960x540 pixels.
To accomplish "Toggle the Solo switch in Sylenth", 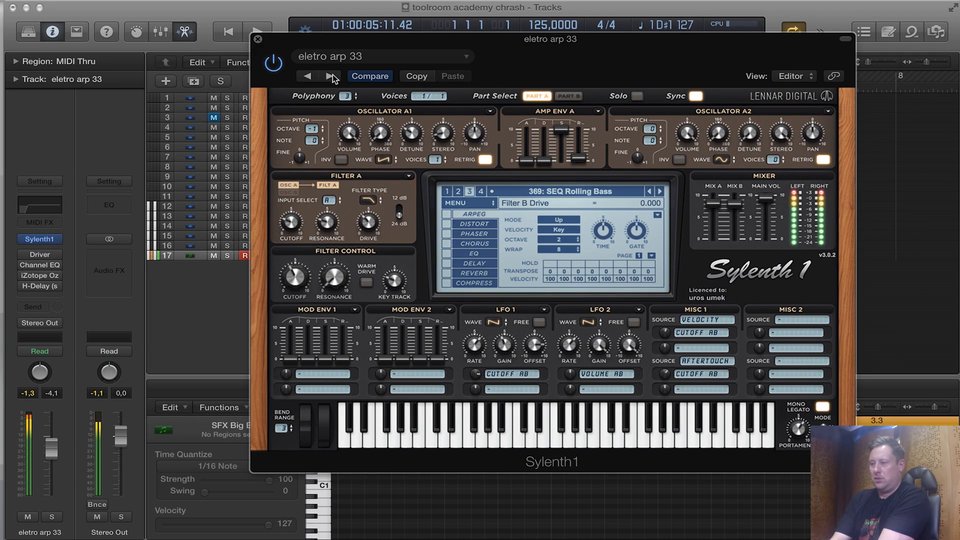I will [x=637, y=96].
